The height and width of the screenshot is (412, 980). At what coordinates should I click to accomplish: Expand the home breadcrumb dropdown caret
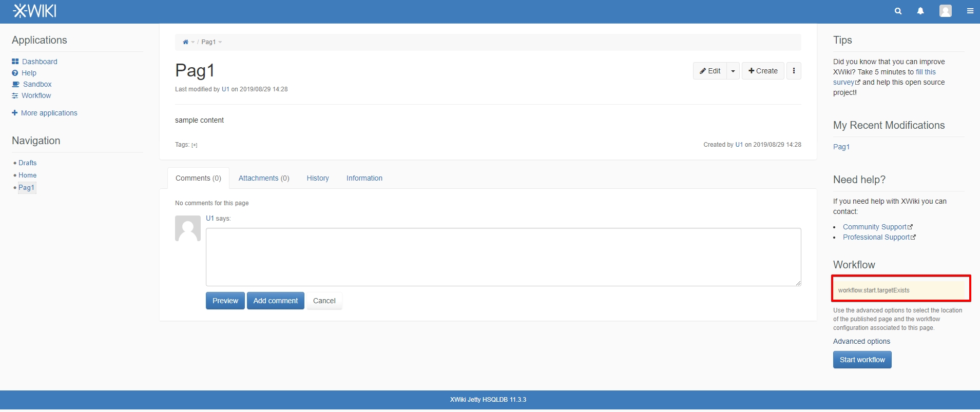coord(193,42)
